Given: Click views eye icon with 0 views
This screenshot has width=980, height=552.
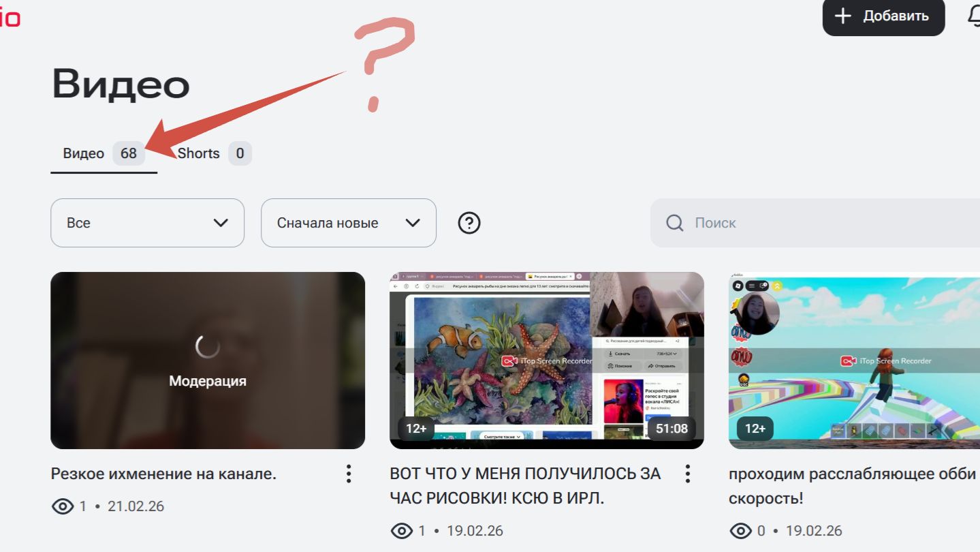Looking at the screenshot, I should 741,531.
